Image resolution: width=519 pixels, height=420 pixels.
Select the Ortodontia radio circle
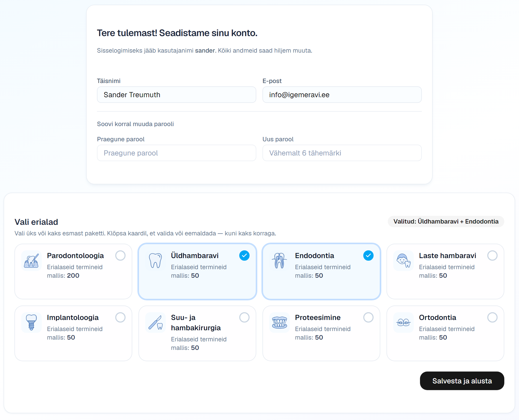492,317
